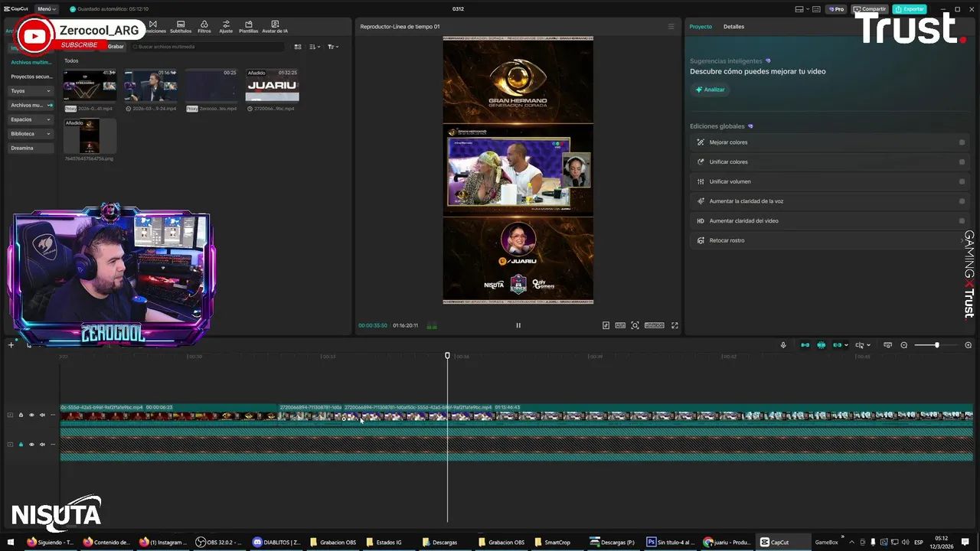Open the Avatar de IA panel

(x=275, y=27)
